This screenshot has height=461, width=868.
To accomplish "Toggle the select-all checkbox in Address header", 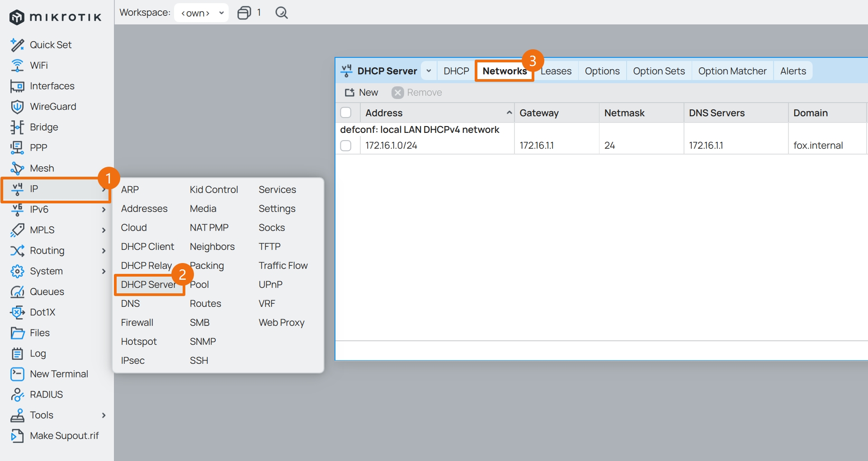I will 346,113.
